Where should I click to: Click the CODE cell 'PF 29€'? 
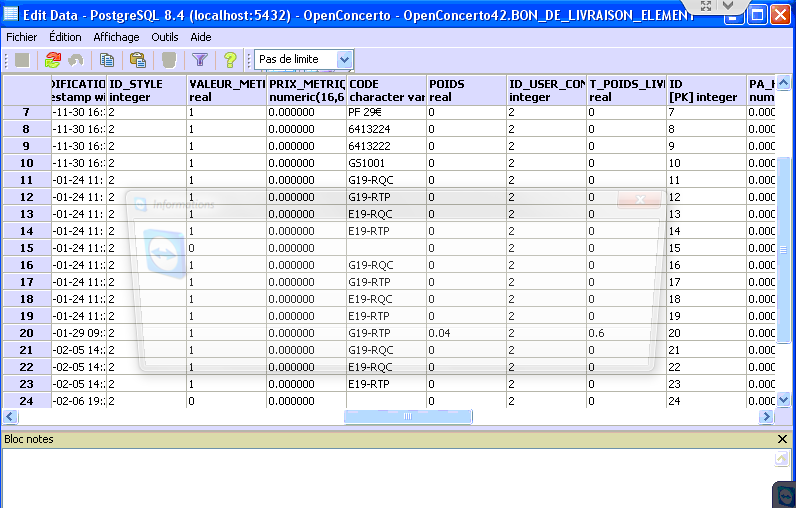click(386, 112)
